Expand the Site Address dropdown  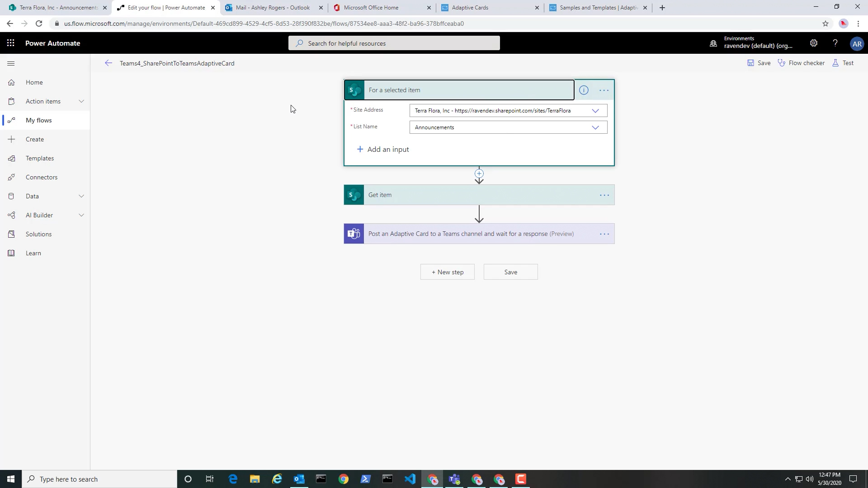[x=595, y=111]
